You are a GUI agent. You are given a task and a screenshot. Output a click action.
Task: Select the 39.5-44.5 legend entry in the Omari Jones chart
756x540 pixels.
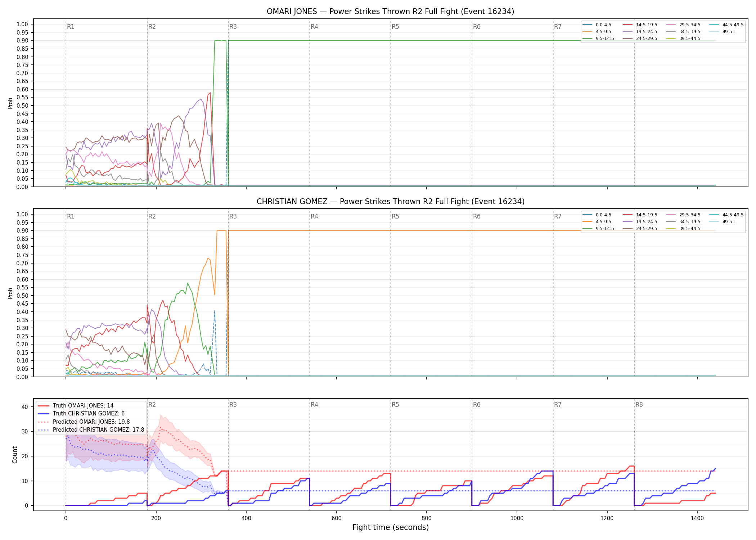[684, 39]
